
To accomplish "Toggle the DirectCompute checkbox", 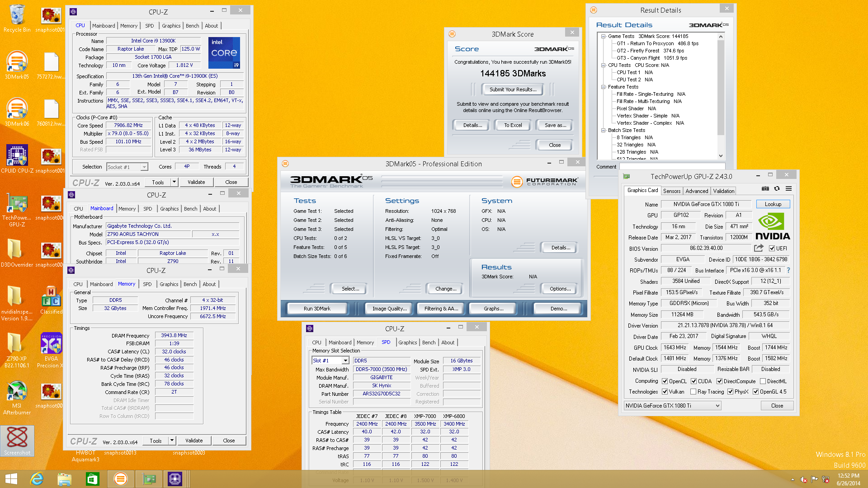I will [720, 381].
